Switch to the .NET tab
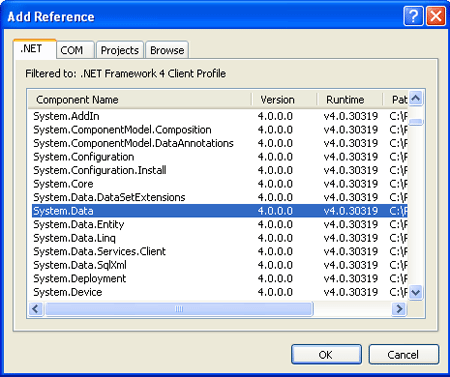This screenshot has height=377, width=450. [34, 49]
